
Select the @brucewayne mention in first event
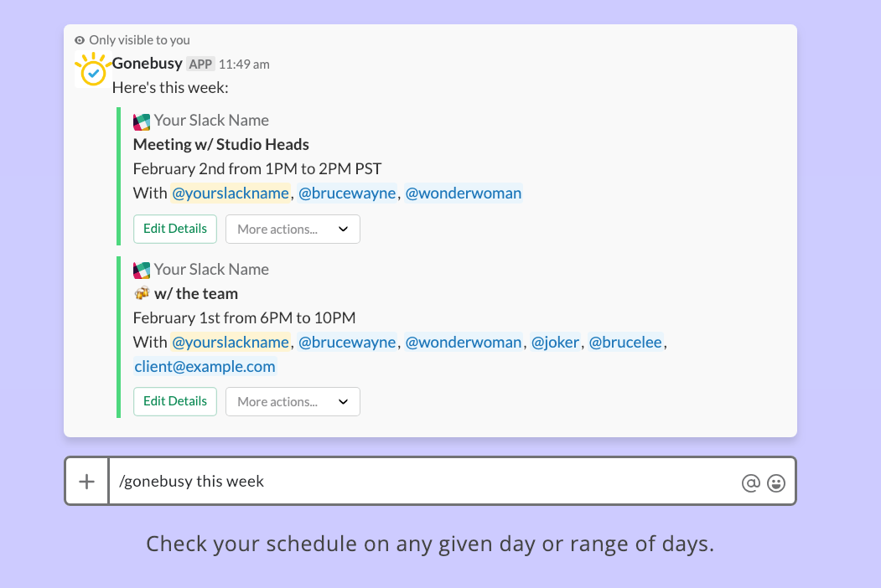(347, 193)
